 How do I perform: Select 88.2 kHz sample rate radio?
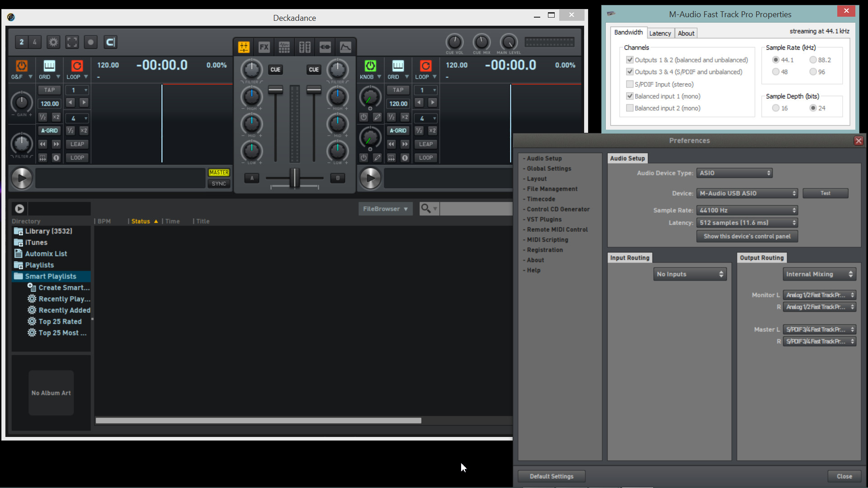(x=813, y=60)
